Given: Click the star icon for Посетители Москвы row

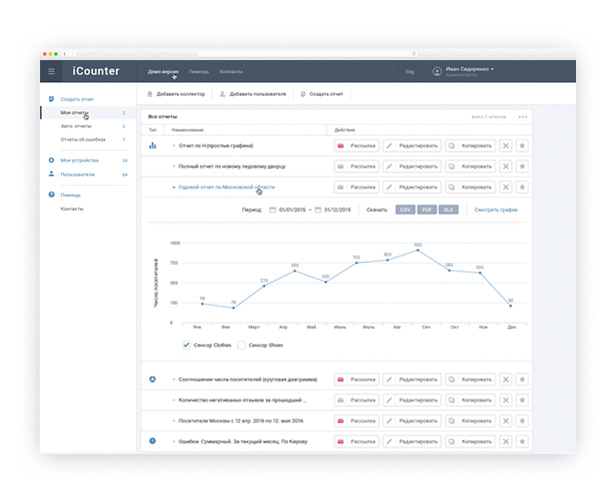Looking at the screenshot, I should click(x=522, y=420).
